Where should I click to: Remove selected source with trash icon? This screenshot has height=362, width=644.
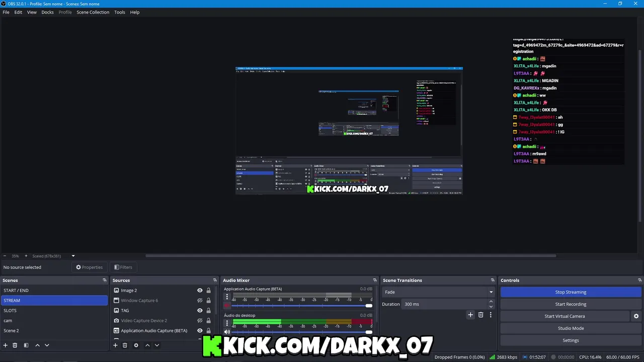tap(125, 345)
